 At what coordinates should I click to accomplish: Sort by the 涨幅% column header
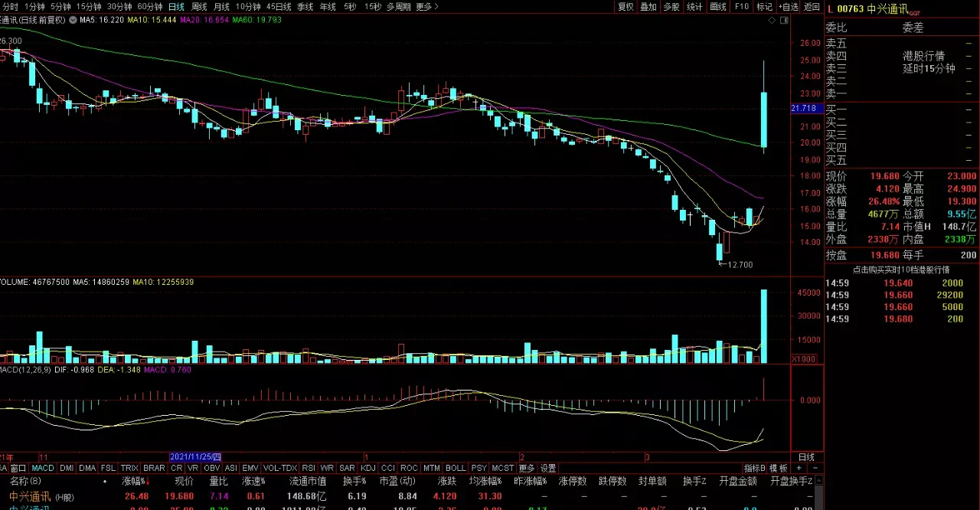pyautogui.click(x=136, y=481)
